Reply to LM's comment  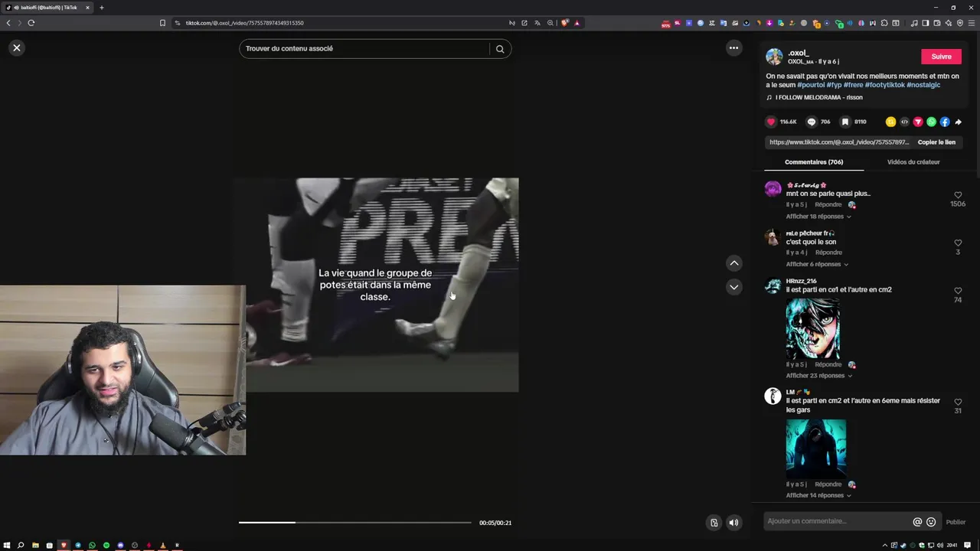[828, 484]
